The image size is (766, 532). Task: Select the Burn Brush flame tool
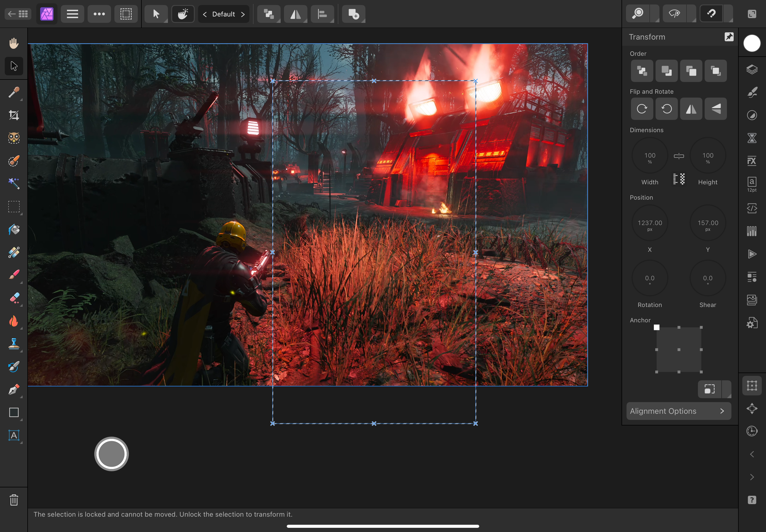(14, 321)
